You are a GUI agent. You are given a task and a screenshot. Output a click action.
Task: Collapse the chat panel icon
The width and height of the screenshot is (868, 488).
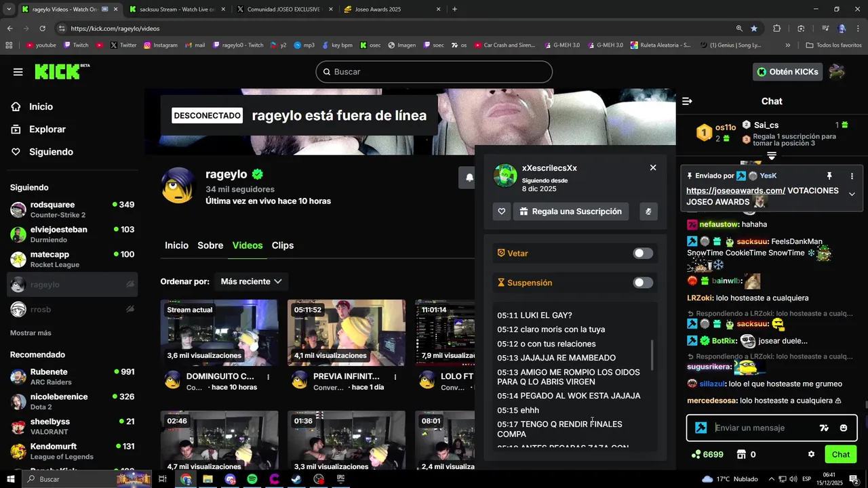tap(687, 101)
